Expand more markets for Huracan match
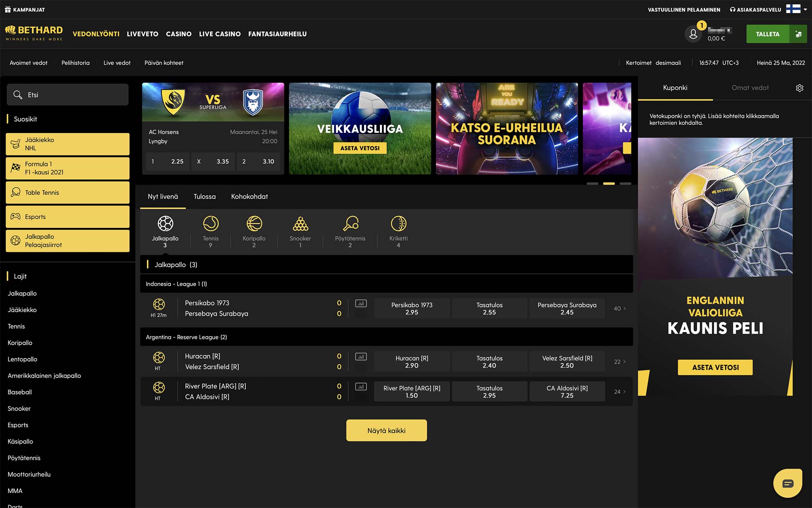Screen dimensions: 812x508 tap(620, 362)
